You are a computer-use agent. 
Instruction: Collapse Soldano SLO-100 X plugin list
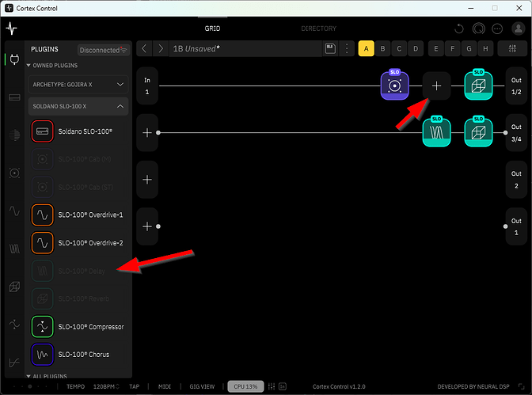click(x=78, y=106)
